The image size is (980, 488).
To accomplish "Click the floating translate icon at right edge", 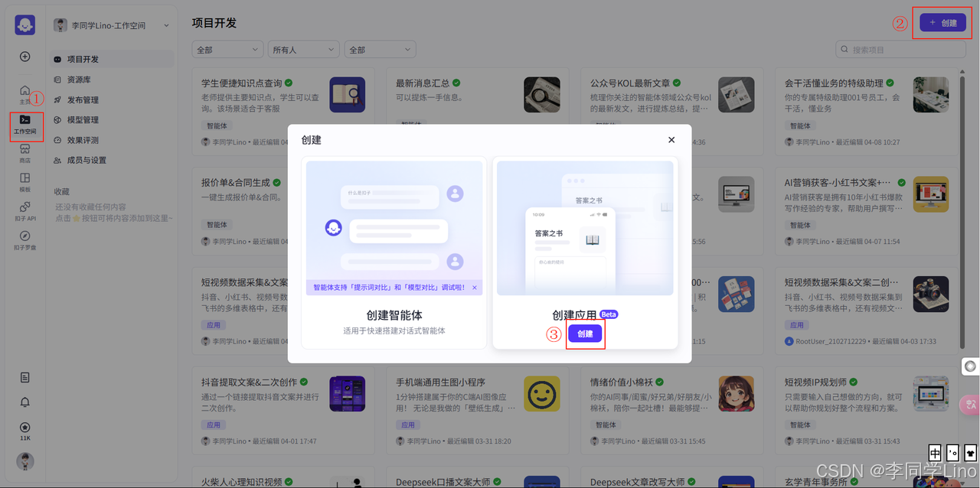I will (970, 405).
